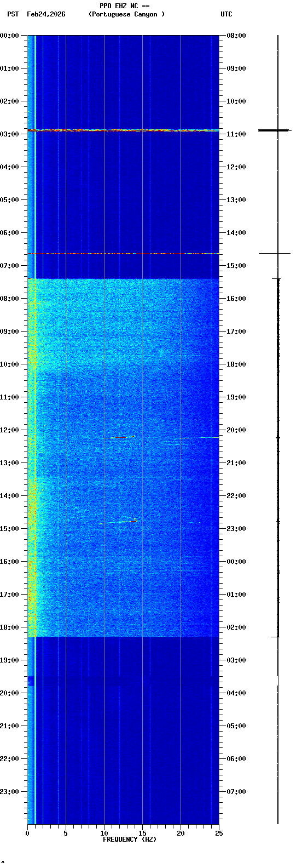Click the PST '07:00' time label
This screenshot has width=302, height=868.
tap(9, 266)
